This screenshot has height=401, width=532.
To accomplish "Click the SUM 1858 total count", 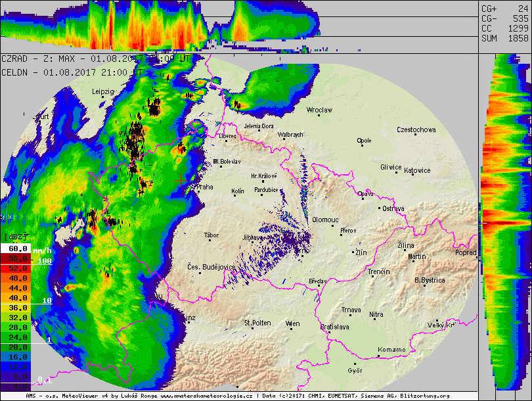I will 505,38.
